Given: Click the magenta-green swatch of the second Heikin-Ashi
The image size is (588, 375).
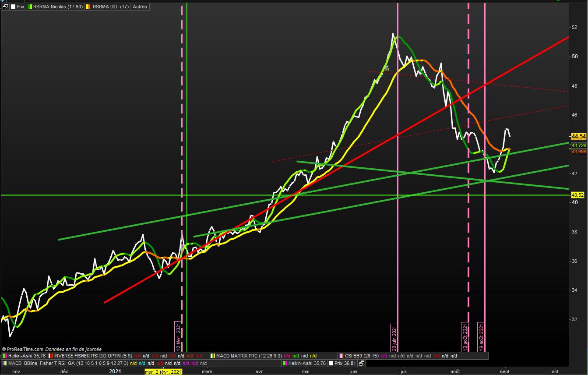Looking at the screenshot, I should pyautogui.click(x=285, y=363).
